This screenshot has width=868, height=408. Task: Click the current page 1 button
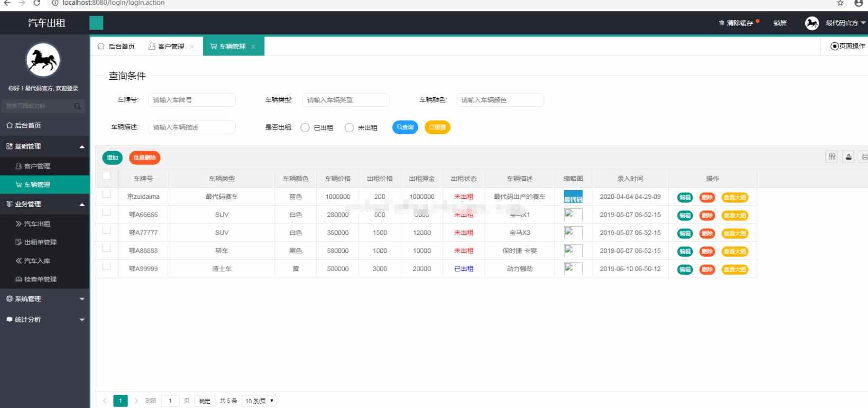120,401
